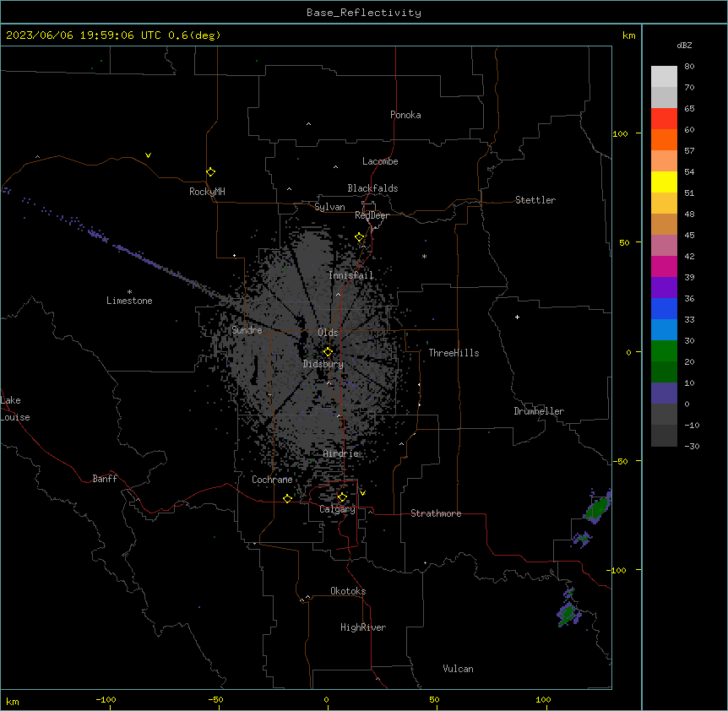Click the Sylvan label on the map
728x711 pixels.
pos(329,207)
